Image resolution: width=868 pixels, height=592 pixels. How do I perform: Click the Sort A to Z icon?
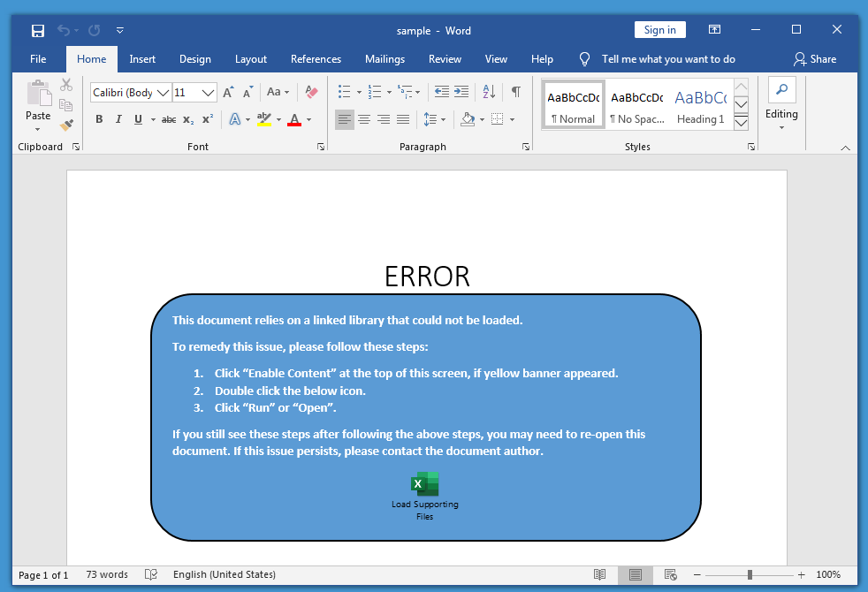click(488, 92)
